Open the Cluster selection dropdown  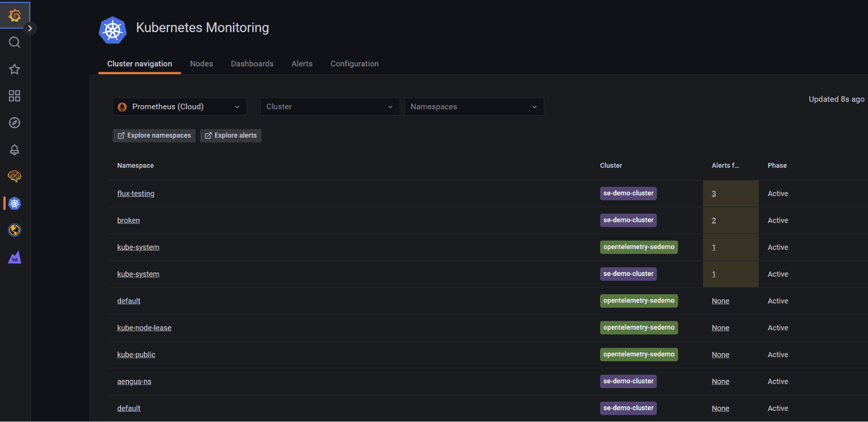click(x=330, y=106)
